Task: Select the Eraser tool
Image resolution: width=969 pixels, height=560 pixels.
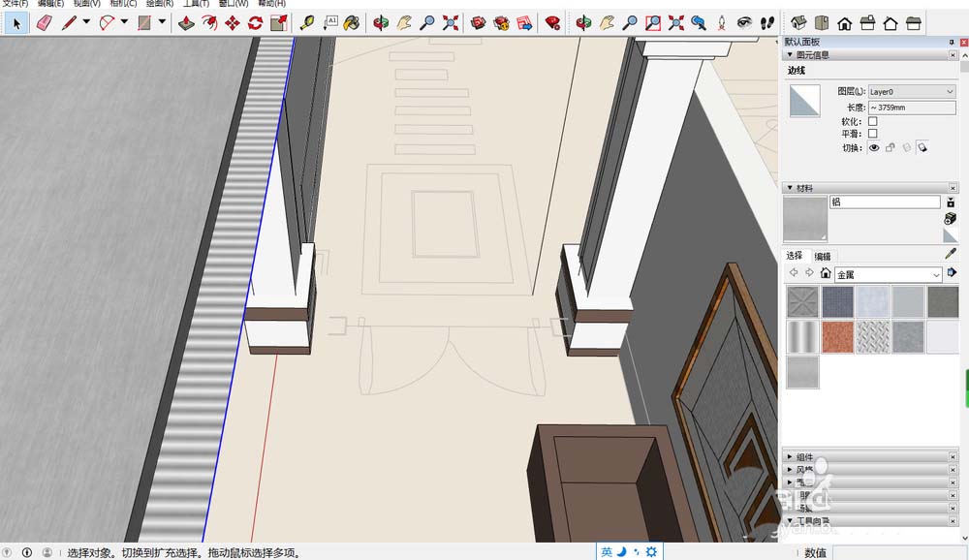Action: coord(44,21)
